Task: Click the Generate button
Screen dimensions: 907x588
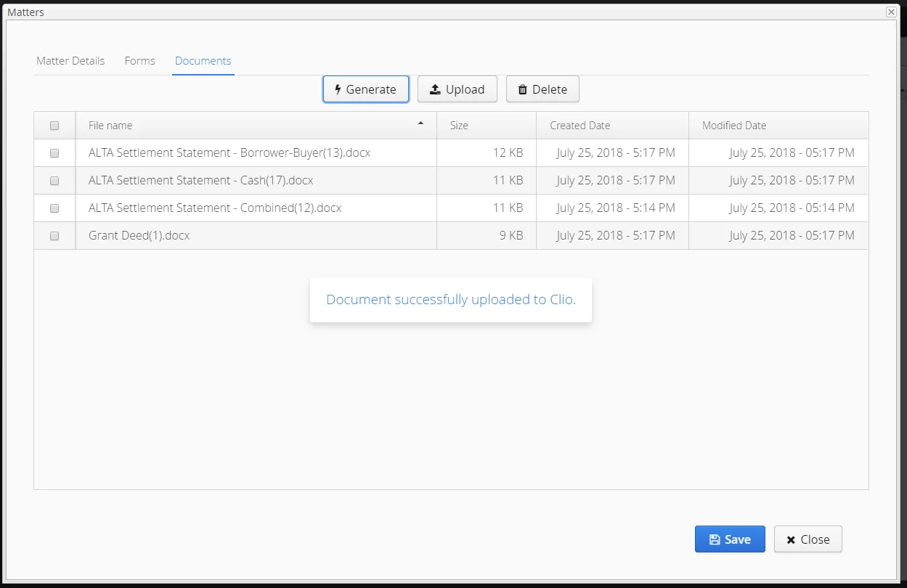Action: (365, 89)
